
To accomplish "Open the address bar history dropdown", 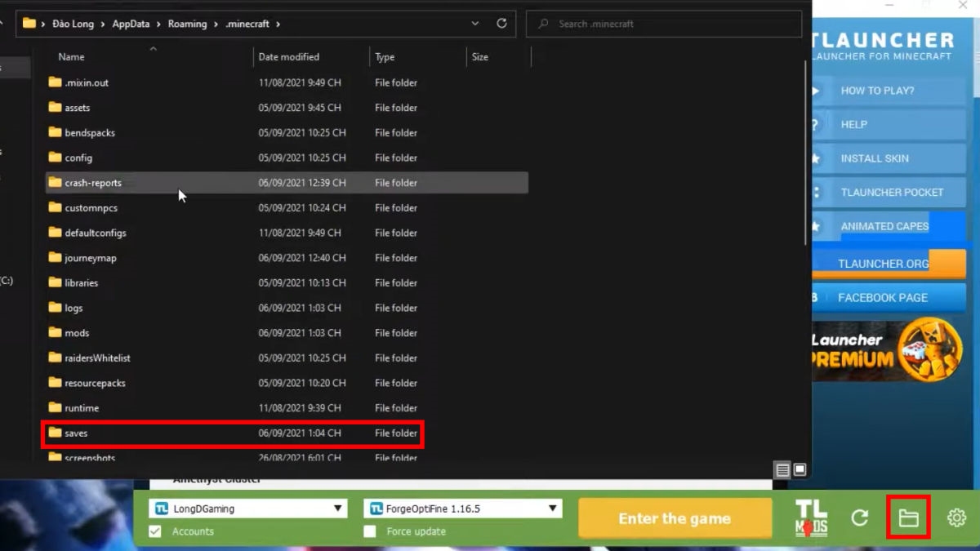I will coord(474,24).
